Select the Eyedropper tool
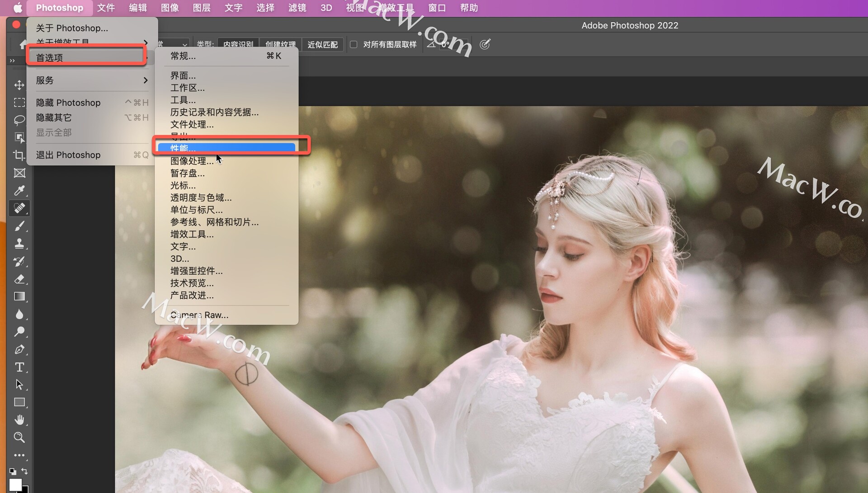This screenshot has height=493, width=868. point(19,191)
